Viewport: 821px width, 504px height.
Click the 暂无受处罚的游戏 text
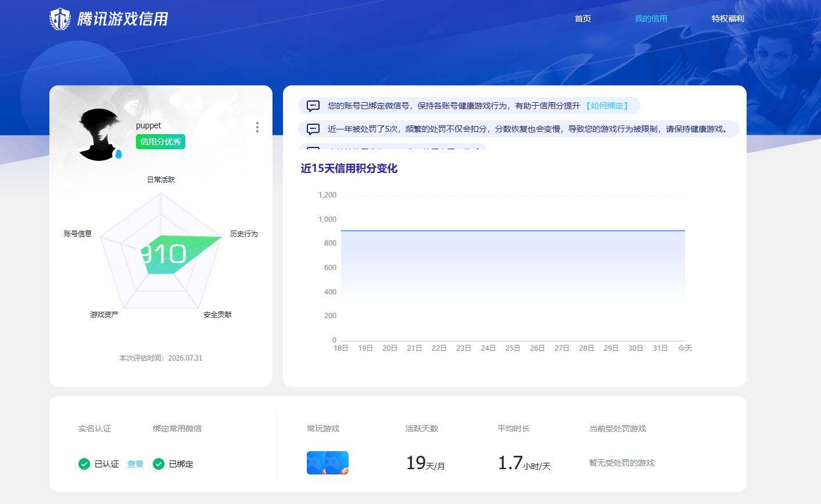coord(622,463)
